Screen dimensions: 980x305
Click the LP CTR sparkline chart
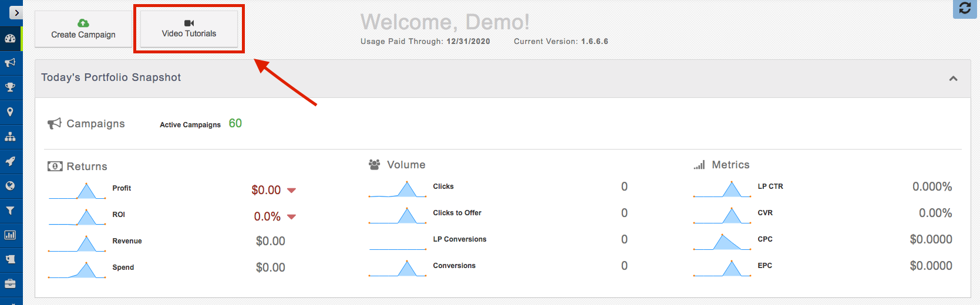click(x=722, y=189)
